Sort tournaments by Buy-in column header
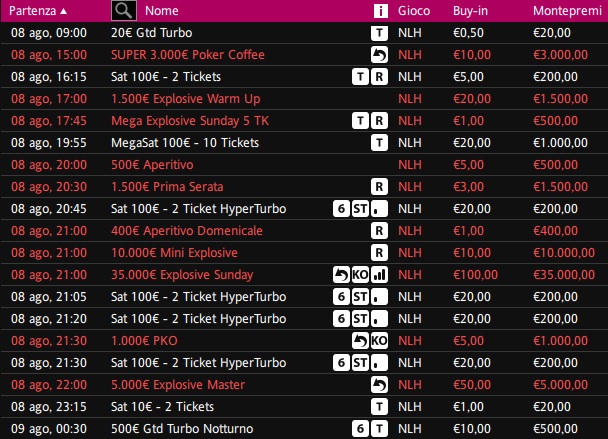 (470, 11)
